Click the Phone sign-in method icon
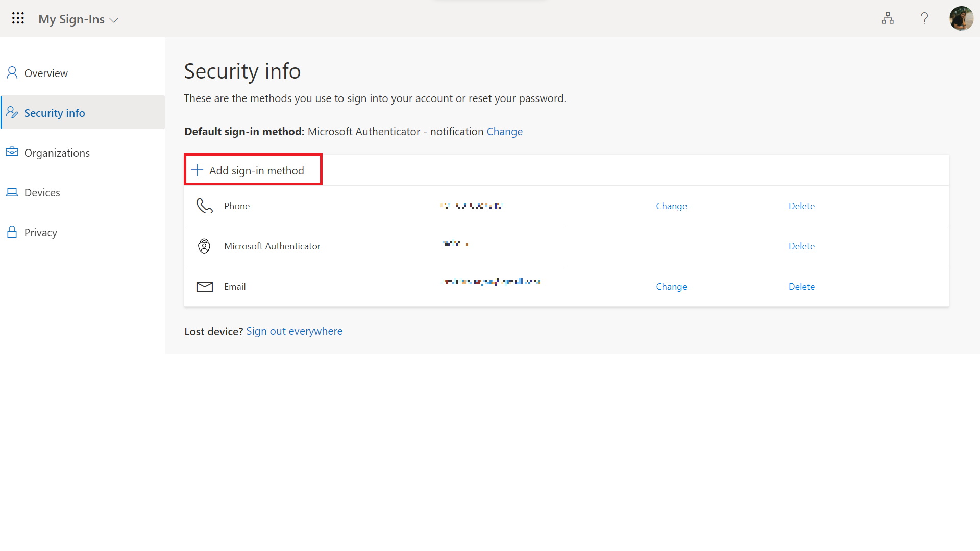Viewport: 980px width, 551px height. point(204,205)
